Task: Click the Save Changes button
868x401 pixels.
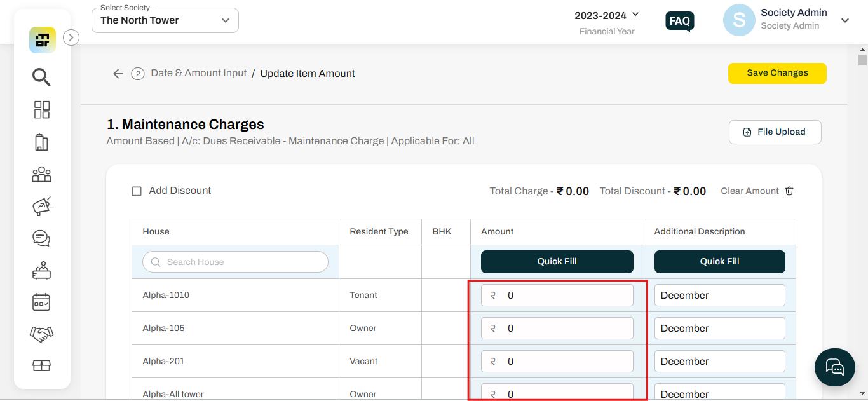Action: (776, 73)
